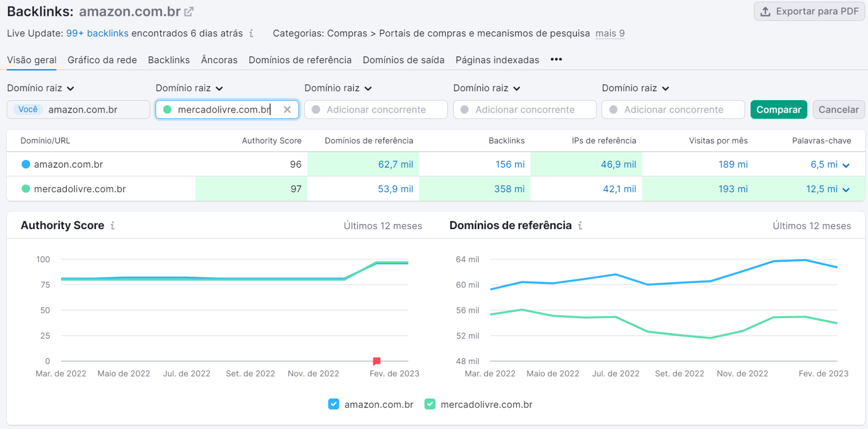Click mercadolivre.com.br 42,1 mil referring IPs
868x429 pixels.
tap(619, 189)
